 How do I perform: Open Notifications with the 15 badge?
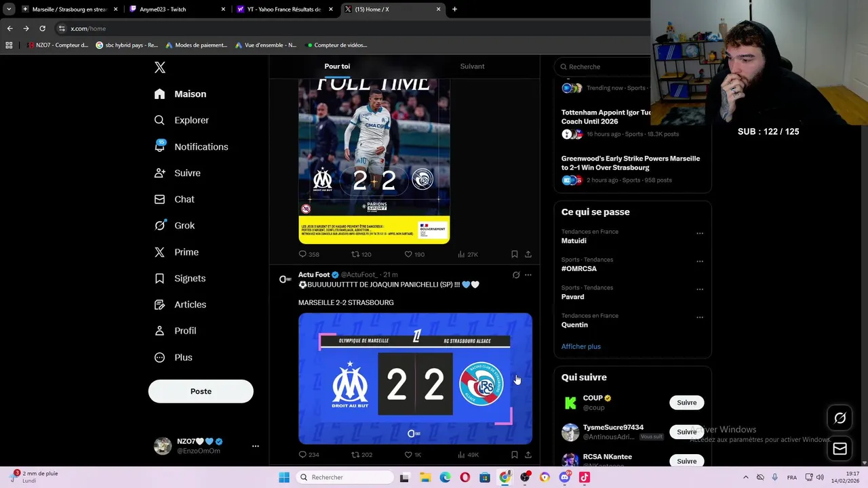pos(191,146)
